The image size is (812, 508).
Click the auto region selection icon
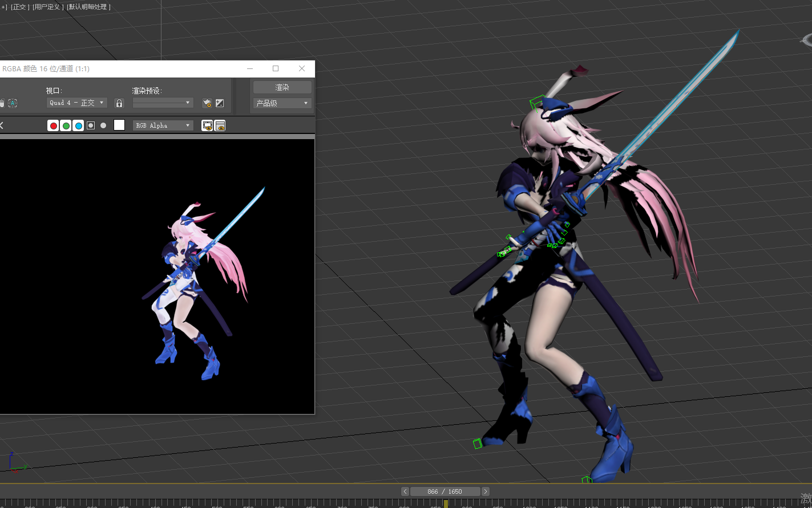pos(13,103)
